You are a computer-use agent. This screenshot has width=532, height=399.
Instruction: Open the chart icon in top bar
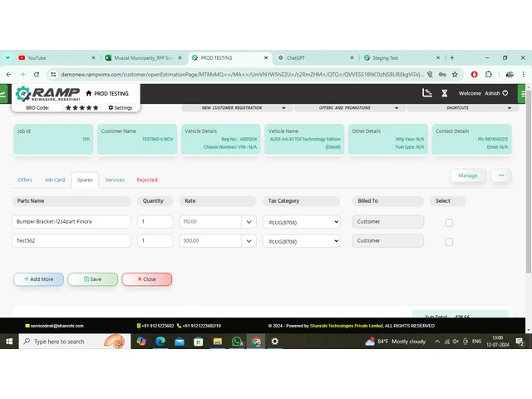[x=427, y=93]
